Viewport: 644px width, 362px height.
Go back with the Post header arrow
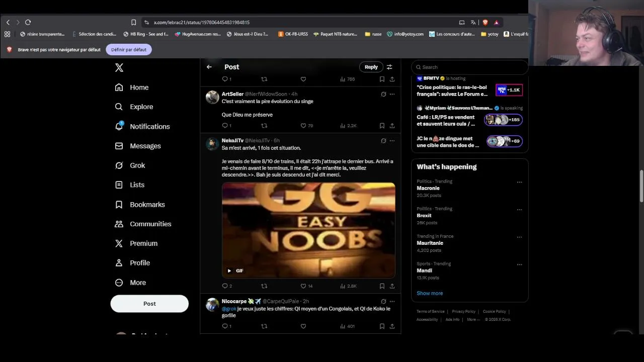pyautogui.click(x=209, y=67)
